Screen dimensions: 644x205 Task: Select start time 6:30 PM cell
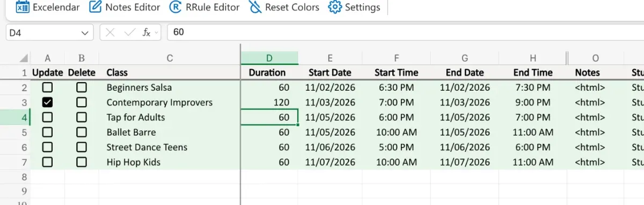[x=396, y=87]
